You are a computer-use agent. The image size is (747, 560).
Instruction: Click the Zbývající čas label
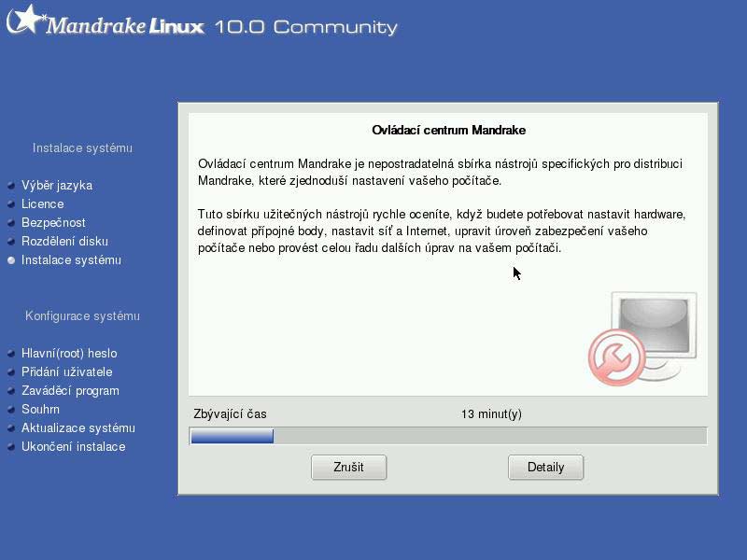tap(230, 413)
